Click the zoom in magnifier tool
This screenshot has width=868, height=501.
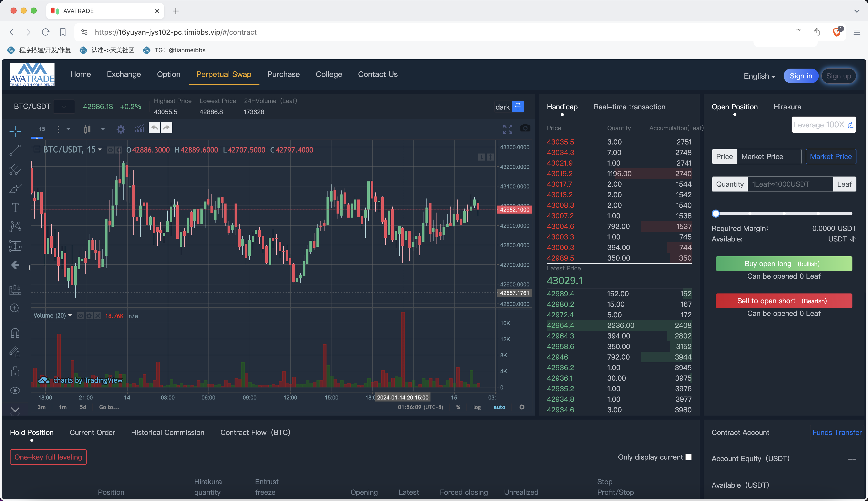pyautogui.click(x=15, y=308)
